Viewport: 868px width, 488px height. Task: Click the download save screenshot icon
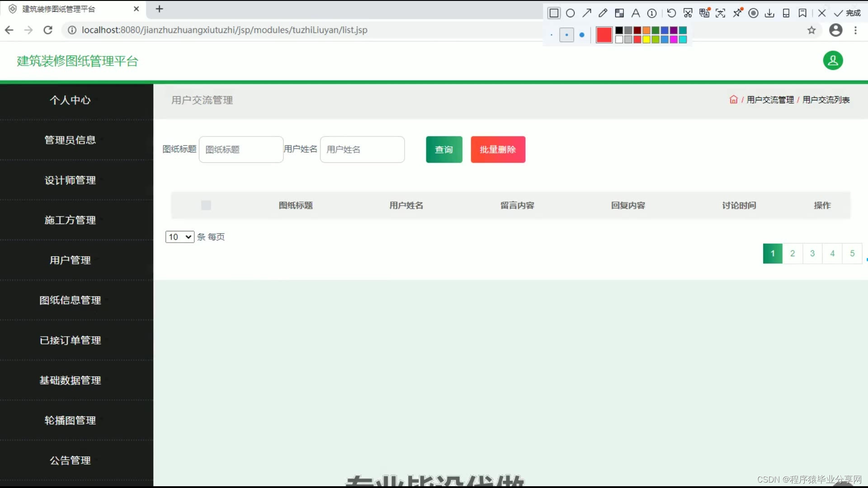point(769,13)
